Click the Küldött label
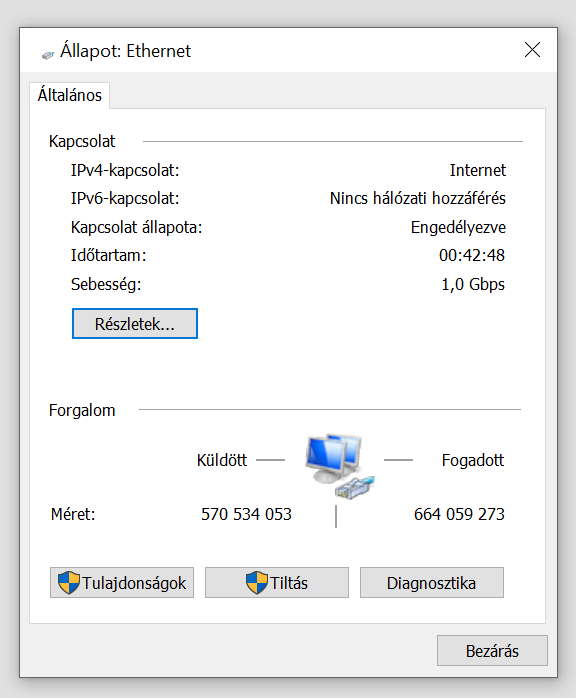This screenshot has width=576, height=698. coord(222,460)
